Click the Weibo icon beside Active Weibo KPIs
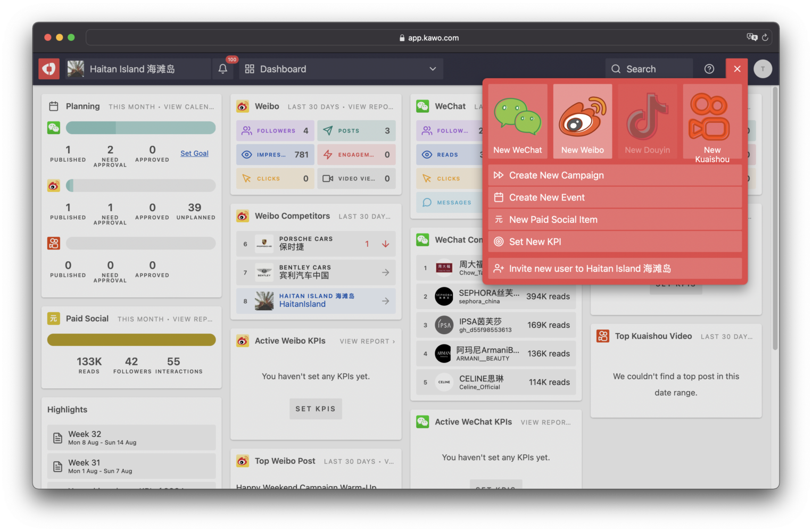This screenshot has height=532, width=812. point(243,340)
